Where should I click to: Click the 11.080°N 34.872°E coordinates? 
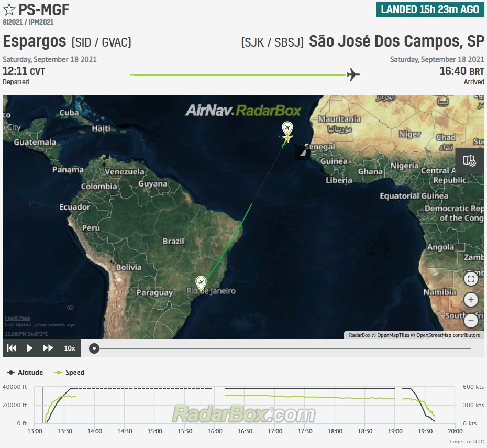pyautogui.click(x=26, y=334)
